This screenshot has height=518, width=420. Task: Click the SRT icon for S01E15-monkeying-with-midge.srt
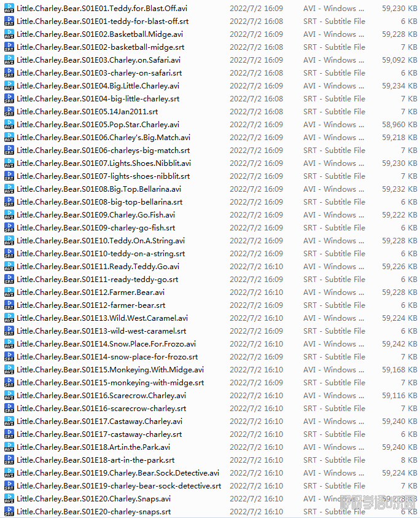coord(9,382)
